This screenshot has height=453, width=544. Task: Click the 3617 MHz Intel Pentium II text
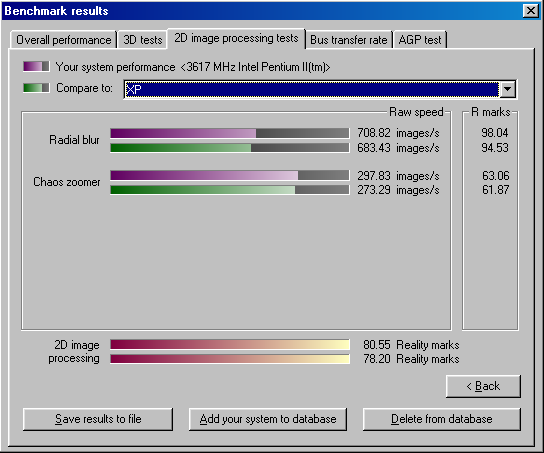pyautogui.click(x=255, y=67)
